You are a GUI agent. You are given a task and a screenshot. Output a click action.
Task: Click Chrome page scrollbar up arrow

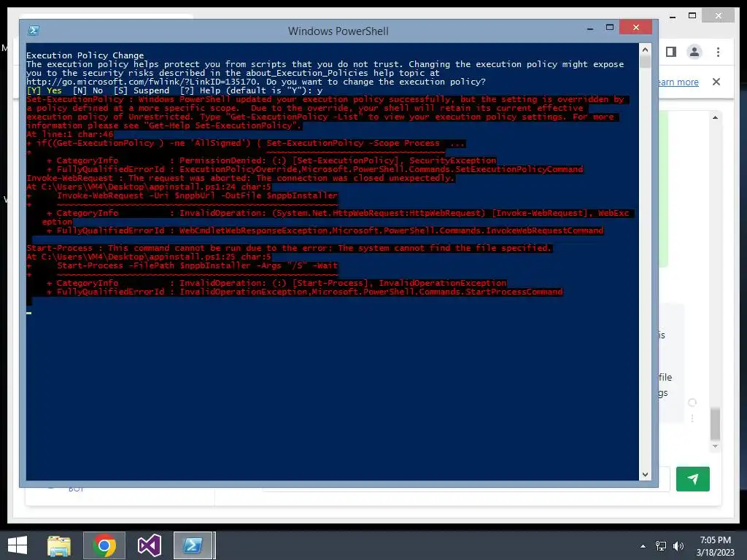(715, 117)
